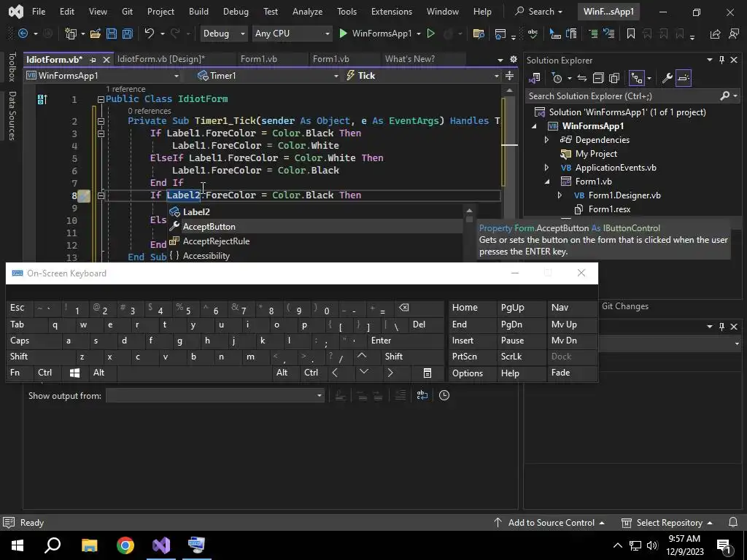Screen dimensions: 747x560
Task: Click the Share icon in the toolbar
Action: [715, 34]
